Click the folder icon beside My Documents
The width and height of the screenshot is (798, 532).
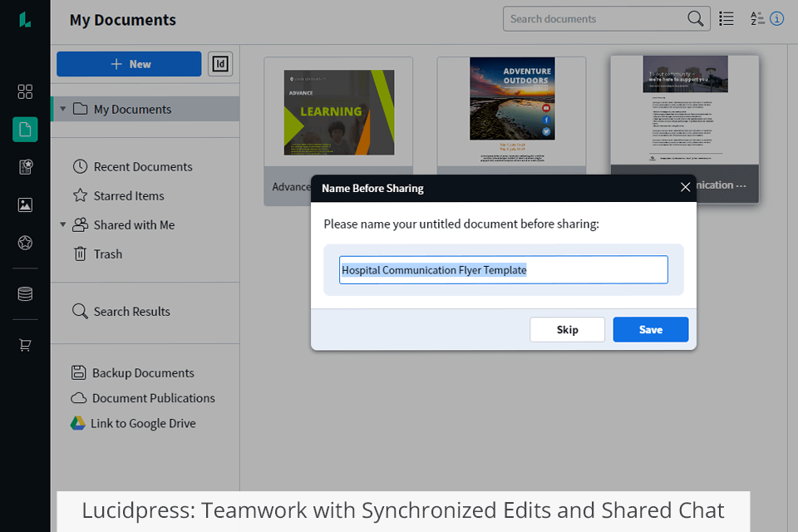tap(80, 108)
